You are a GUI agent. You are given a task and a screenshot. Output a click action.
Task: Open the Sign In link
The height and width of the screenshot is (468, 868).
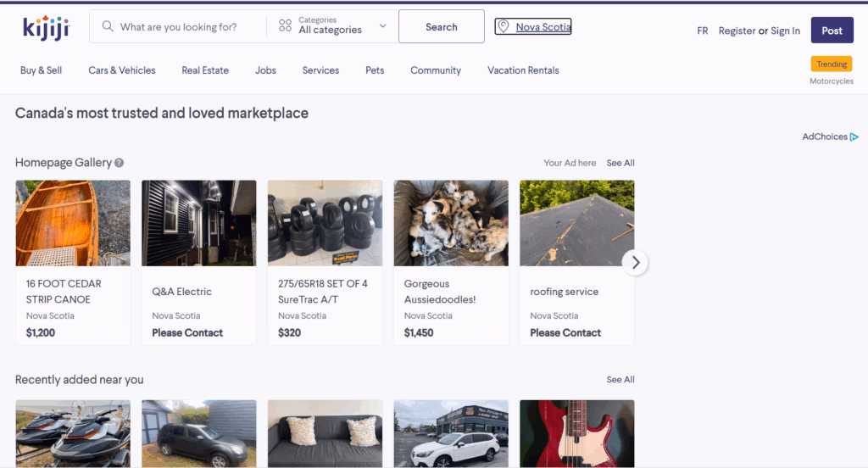tap(785, 31)
